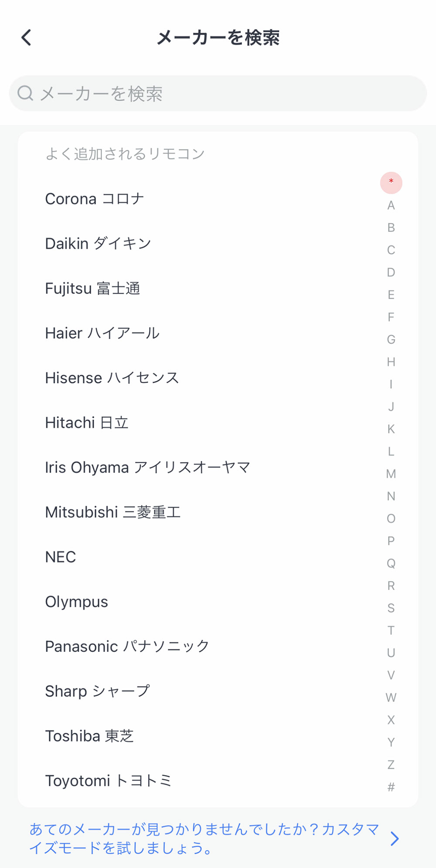The image size is (436, 868).
Task: Select Corona コロナ from the list
Action: click(x=95, y=199)
